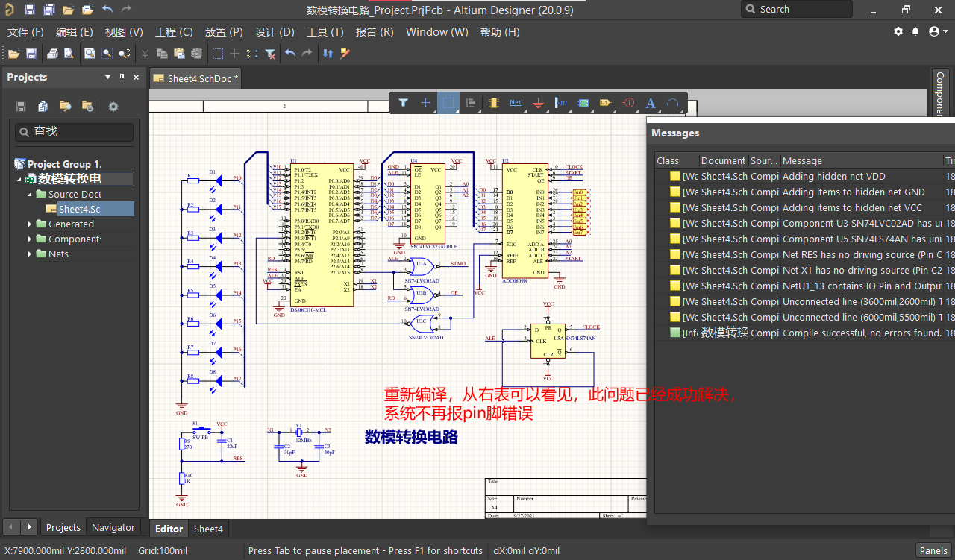
Task: Click the Save toolbar icon
Action: (x=31, y=53)
